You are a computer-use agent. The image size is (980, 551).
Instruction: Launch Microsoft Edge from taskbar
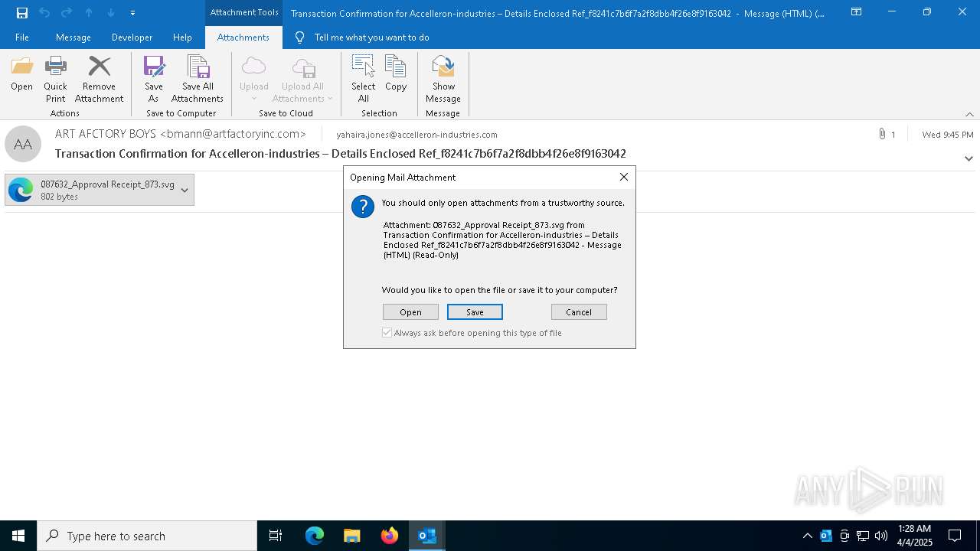315,536
